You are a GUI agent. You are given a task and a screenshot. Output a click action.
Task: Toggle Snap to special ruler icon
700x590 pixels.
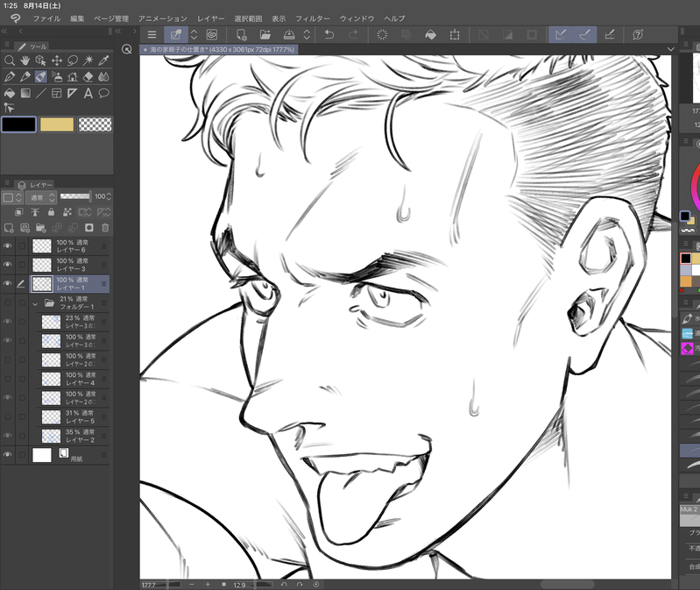[585, 35]
